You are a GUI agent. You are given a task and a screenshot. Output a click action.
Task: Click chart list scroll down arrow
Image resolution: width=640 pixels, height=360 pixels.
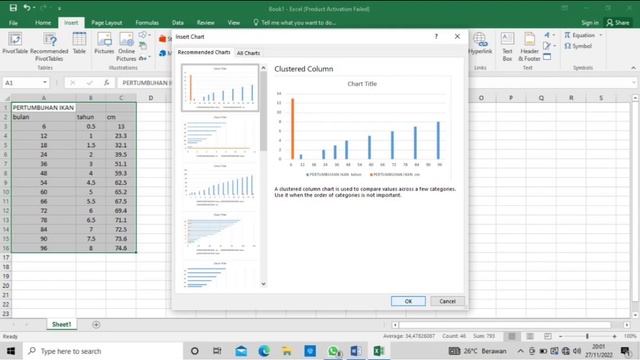(x=263, y=284)
